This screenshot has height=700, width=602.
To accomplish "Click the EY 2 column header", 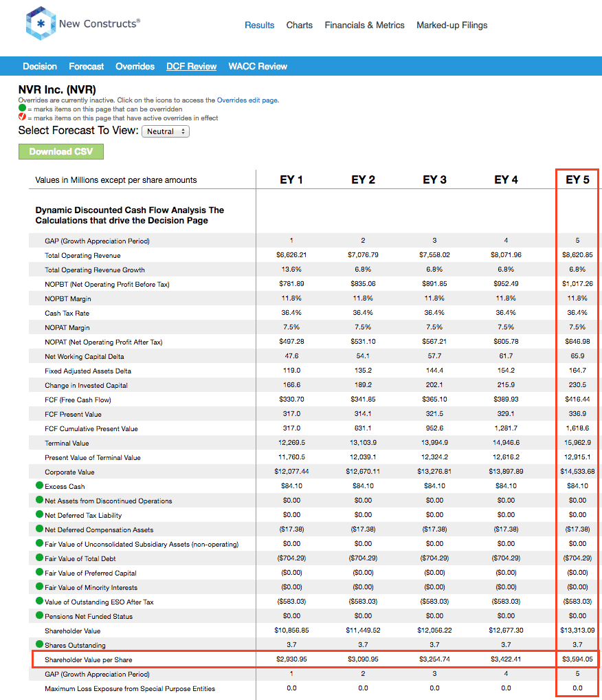I will [364, 180].
